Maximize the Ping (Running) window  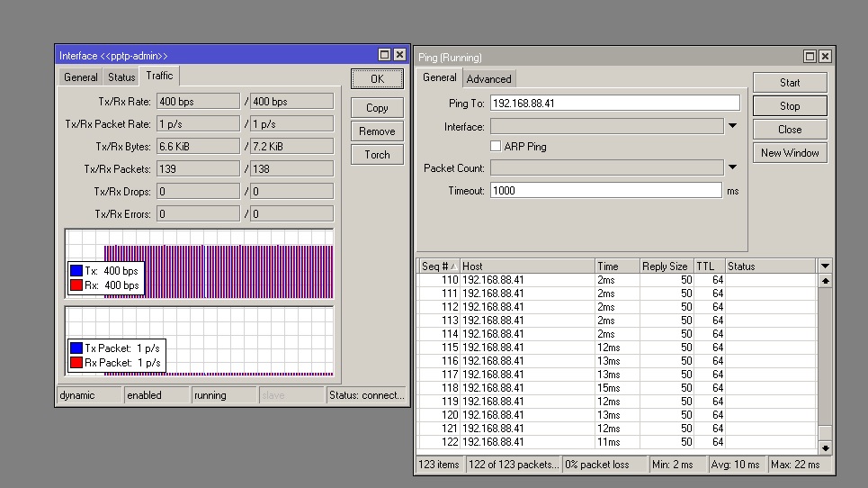pos(810,57)
